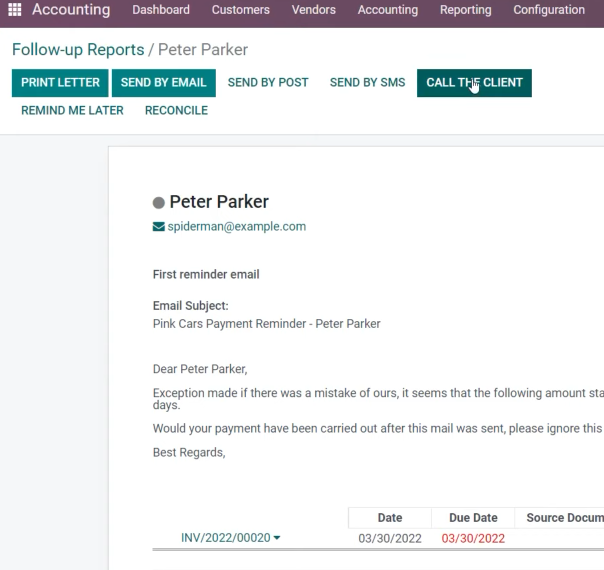Open the Reporting menu
This screenshot has height=570, width=604.
(x=466, y=10)
